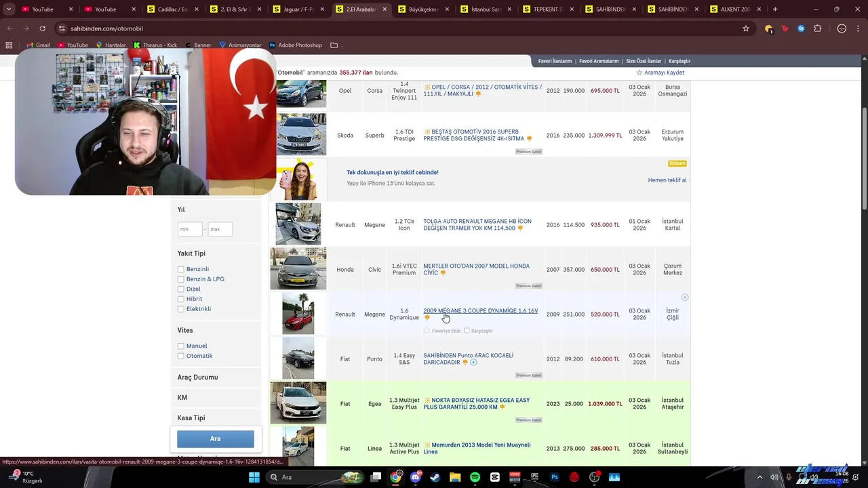Image resolution: width=868 pixels, height=488 pixels.
Task: Open Favori Aramalarım link
Action: [599, 61]
